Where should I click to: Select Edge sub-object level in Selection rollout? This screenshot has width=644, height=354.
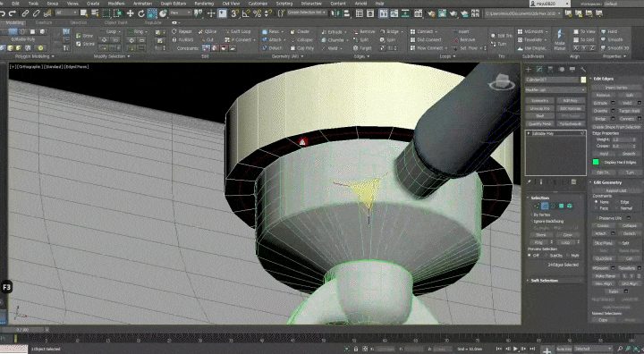(545, 206)
